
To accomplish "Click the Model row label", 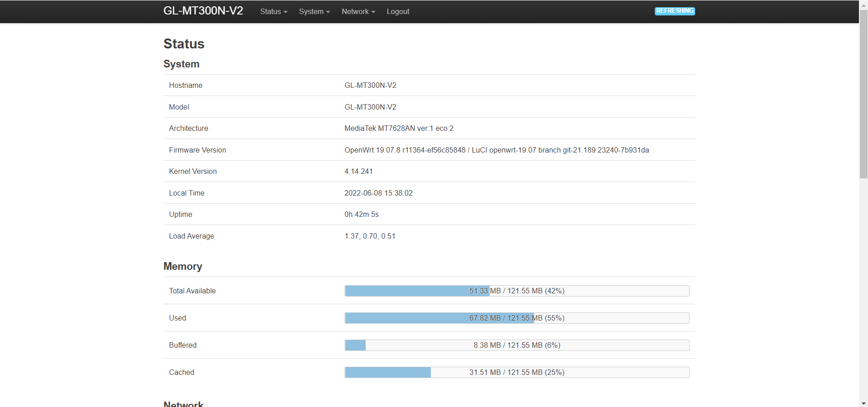I will point(179,107).
